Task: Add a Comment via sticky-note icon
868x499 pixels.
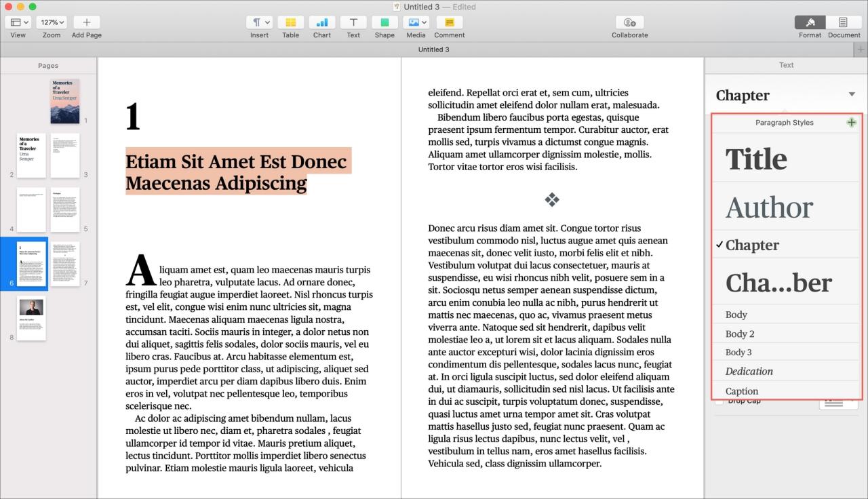Action: [x=449, y=22]
